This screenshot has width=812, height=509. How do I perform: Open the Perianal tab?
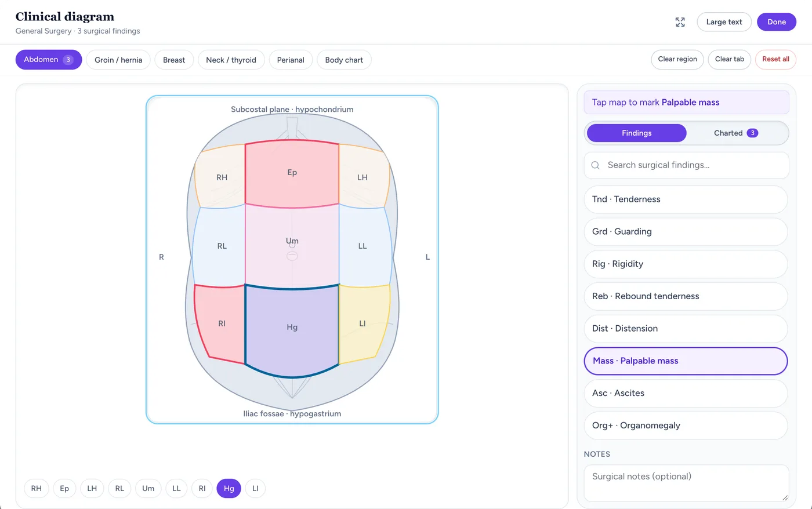(291, 60)
